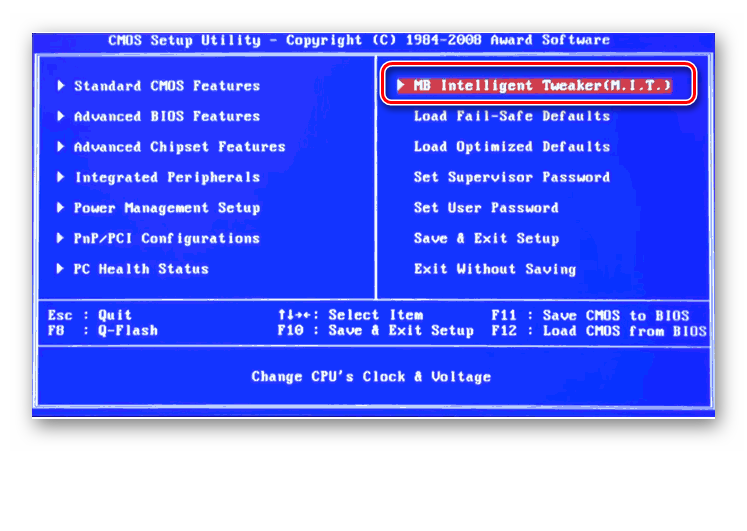Screen dimensions: 747x531
Task: Open PC Health Status menu
Action: point(141,269)
